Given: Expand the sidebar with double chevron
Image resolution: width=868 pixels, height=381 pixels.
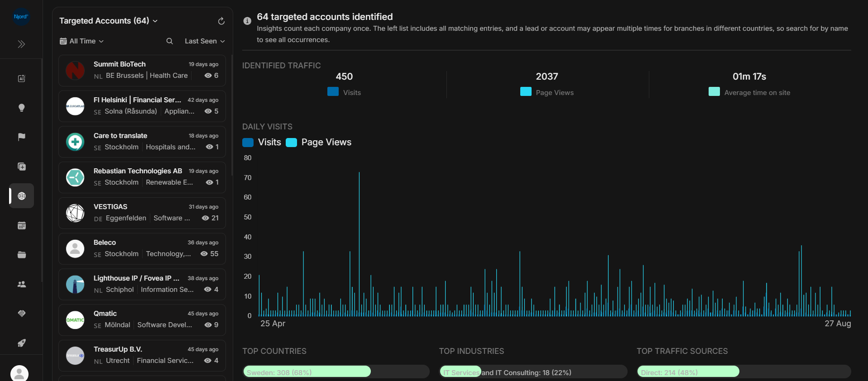Looking at the screenshot, I should coord(21,44).
